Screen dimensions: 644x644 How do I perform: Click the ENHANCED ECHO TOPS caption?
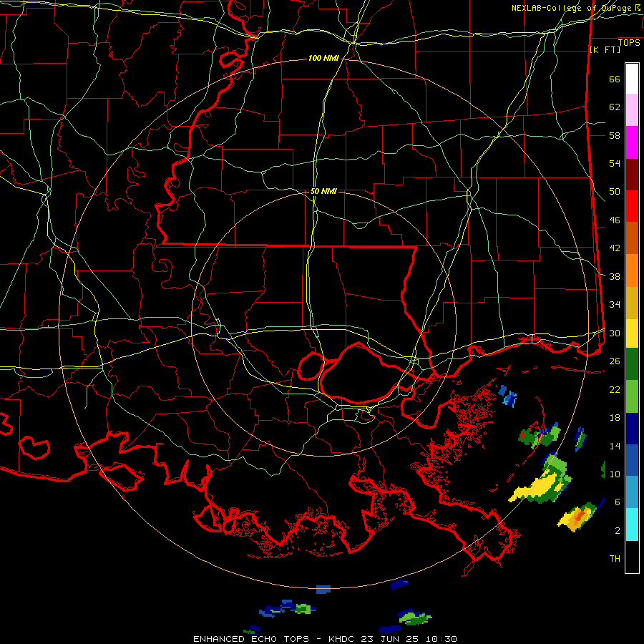click(251, 639)
